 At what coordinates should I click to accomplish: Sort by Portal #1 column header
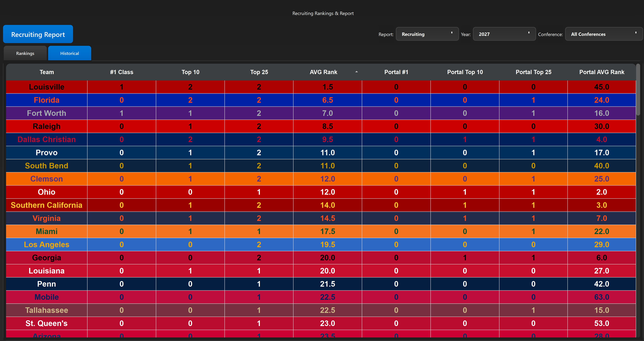tap(396, 72)
